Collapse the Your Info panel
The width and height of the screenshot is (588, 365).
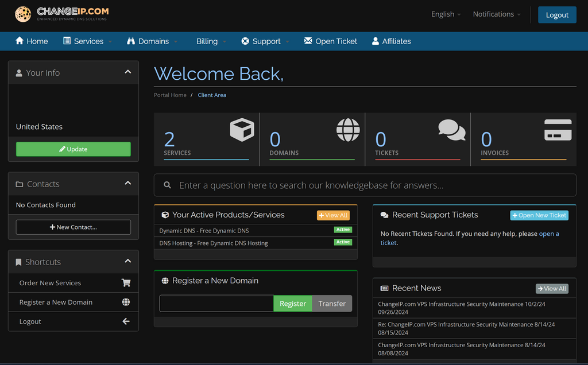127,72
